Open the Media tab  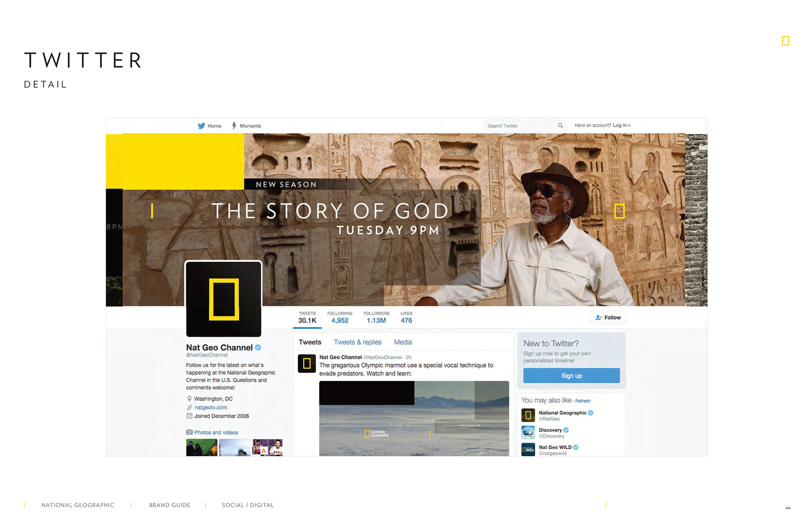pyautogui.click(x=403, y=342)
